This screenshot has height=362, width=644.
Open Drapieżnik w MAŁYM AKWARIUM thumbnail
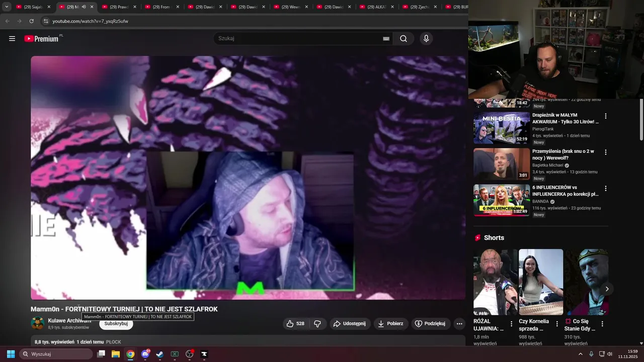point(502,128)
